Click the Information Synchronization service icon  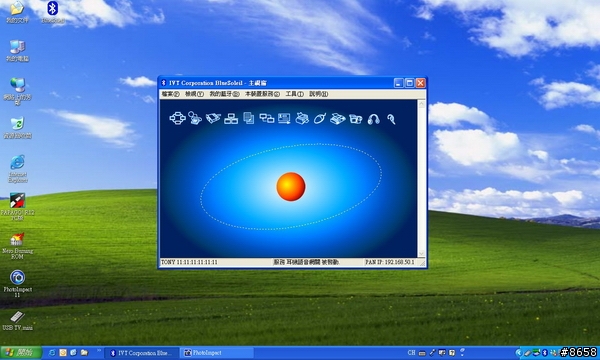coord(267,118)
